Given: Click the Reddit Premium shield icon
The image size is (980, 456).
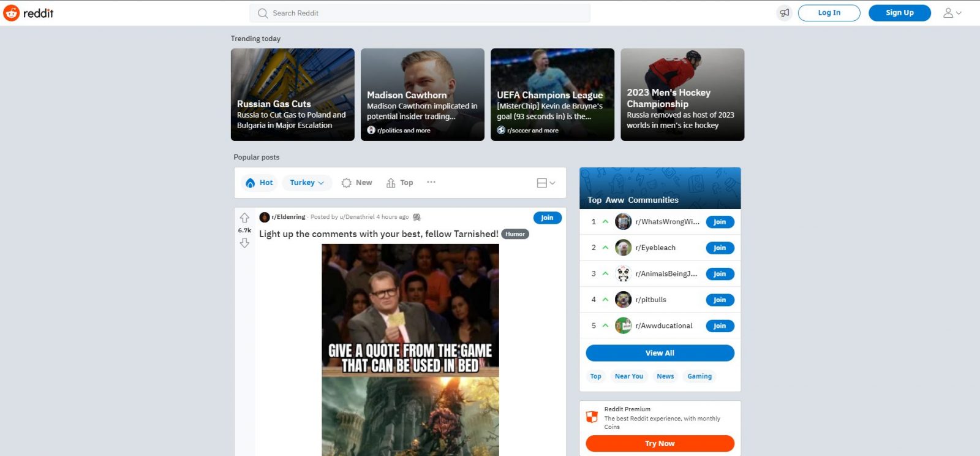Looking at the screenshot, I should [x=592, y=417].
